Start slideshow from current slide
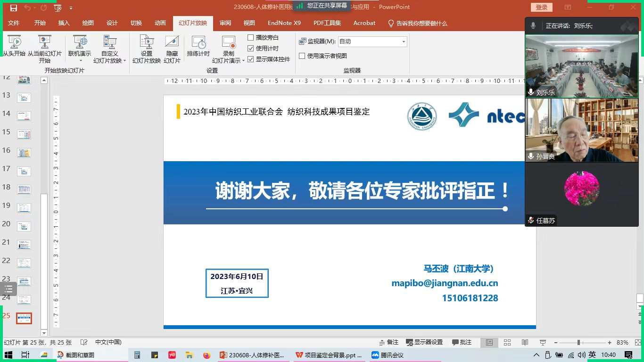 tap(44, 43)
